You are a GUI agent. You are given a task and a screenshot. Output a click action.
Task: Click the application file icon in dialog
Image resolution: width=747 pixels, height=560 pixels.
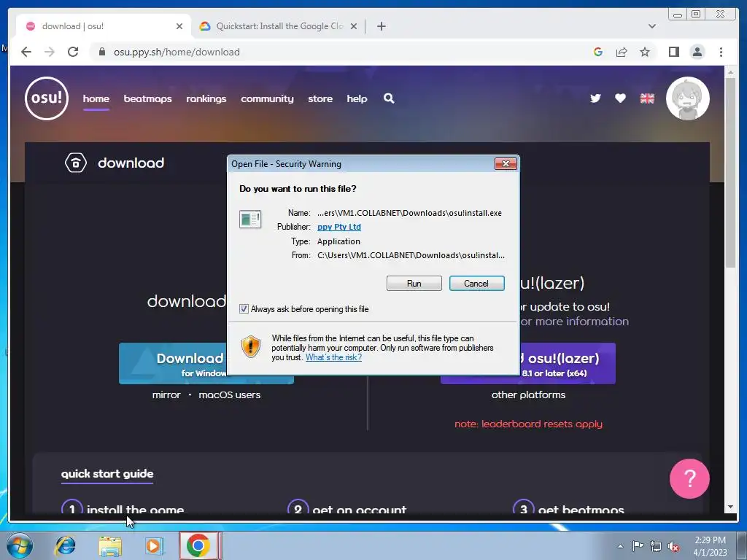pyautogui.click(x=250, y=219)
